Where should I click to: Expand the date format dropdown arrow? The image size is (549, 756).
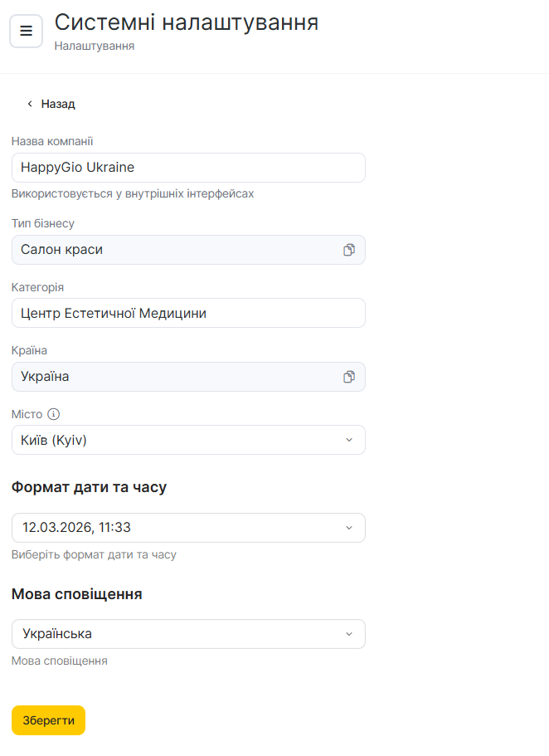click(349, 528)
